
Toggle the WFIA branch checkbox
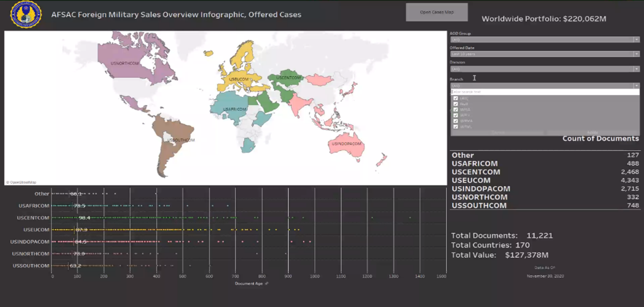tap(456, 109)
